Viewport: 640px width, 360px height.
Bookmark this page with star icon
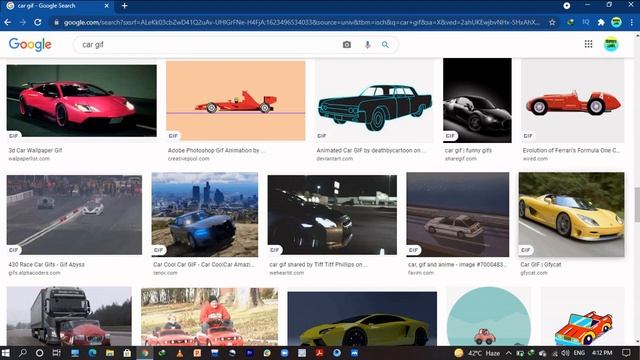click(x=552, y=22)
